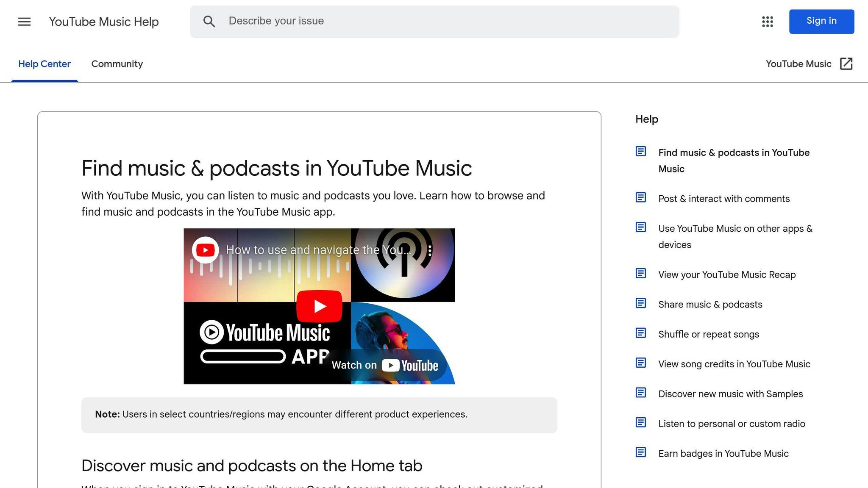868x488 pixels.
Task: Click the document icon beside 'Discover new music with Samples'
Action: click(x=640, y=393)
